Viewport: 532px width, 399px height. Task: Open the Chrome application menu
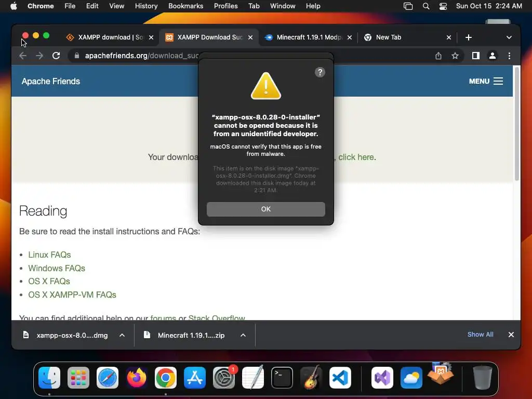click(x=41, y=6)
